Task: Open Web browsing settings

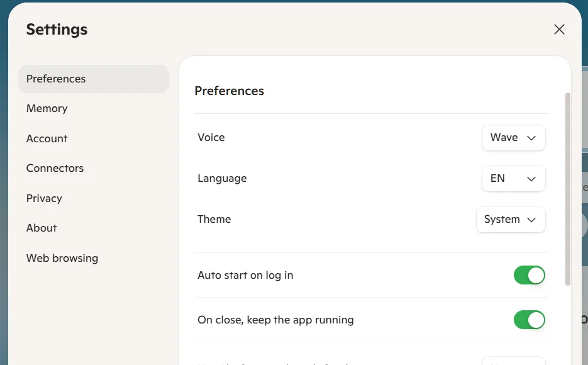Action: [62, 258]
